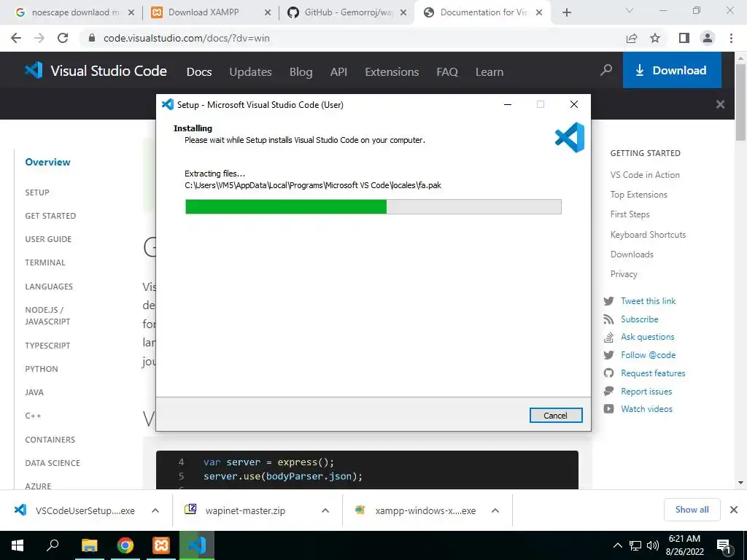Close the downloads bar with its X
747x560 pixels.
click(x=734, y=510)
